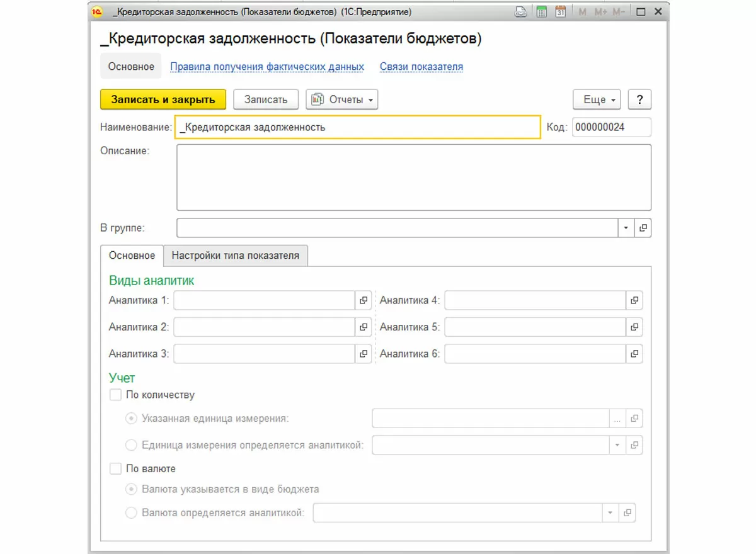
Task: Tick the По валюте checkbox
Action: click(115, 469)
